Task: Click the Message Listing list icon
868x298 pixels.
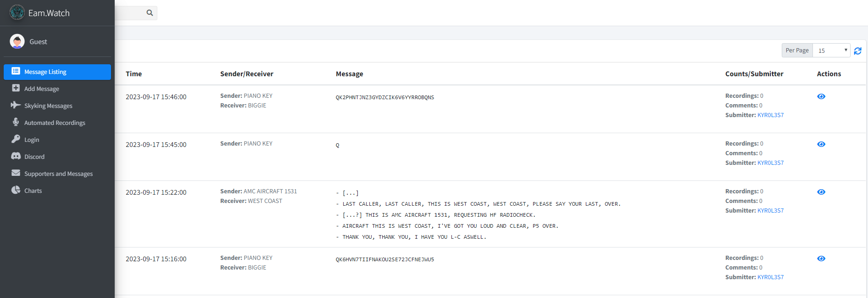Action: (x=16, y=71)
